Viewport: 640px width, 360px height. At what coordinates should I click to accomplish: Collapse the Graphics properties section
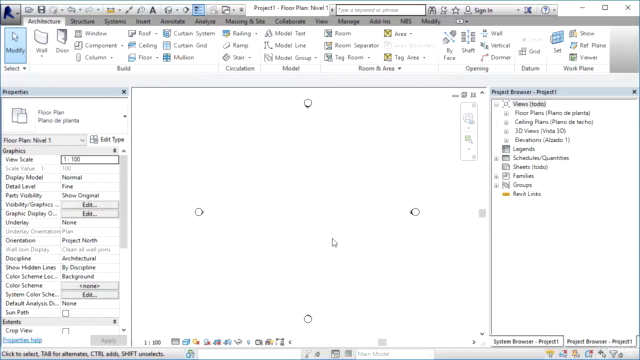tap(115, 151)
